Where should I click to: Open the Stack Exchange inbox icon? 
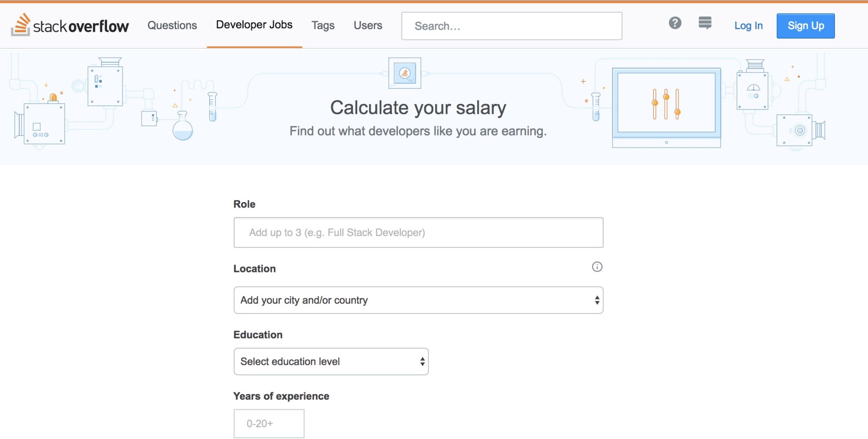click(705, 23)
